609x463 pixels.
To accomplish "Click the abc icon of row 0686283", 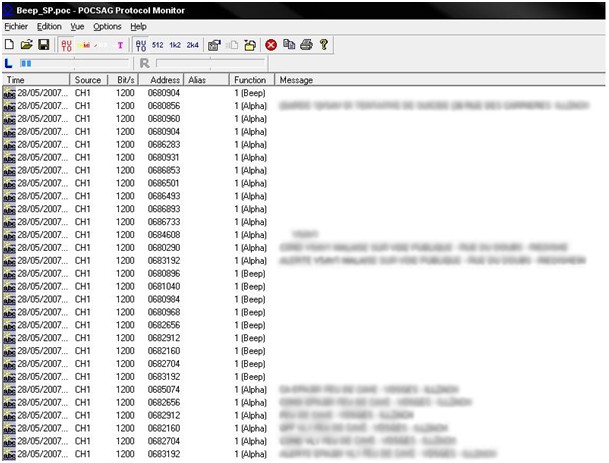I will [x=9, y=145].
